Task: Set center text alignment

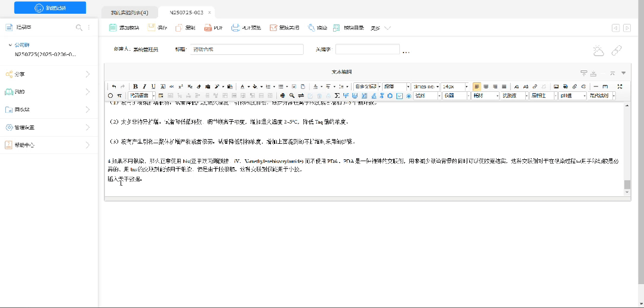Action: [x=486, y=87]
